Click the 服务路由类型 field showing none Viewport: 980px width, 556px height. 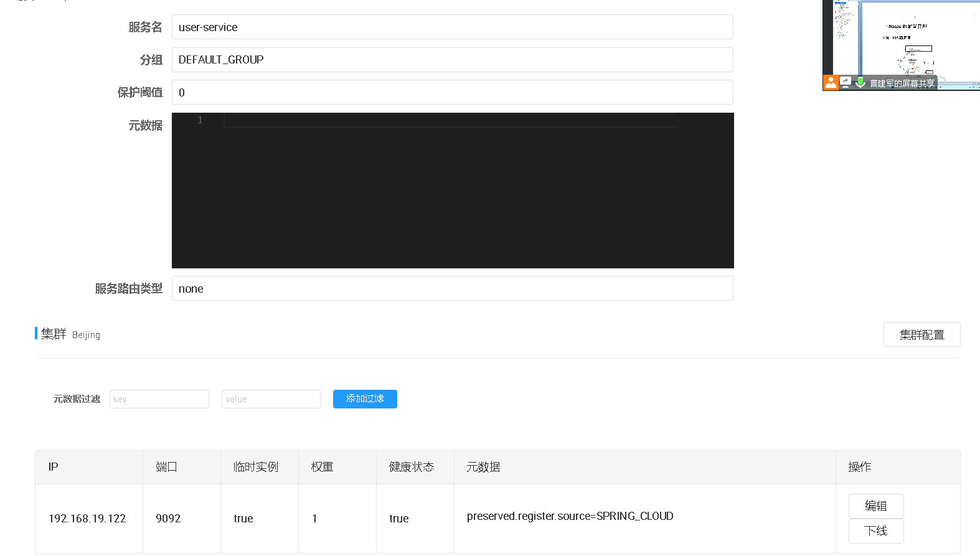453,288
